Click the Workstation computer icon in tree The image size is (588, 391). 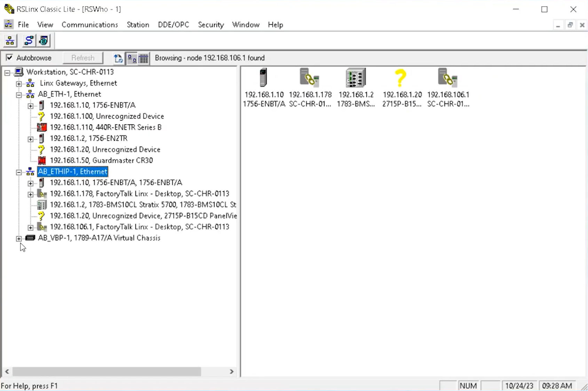[x=19, y=72]
